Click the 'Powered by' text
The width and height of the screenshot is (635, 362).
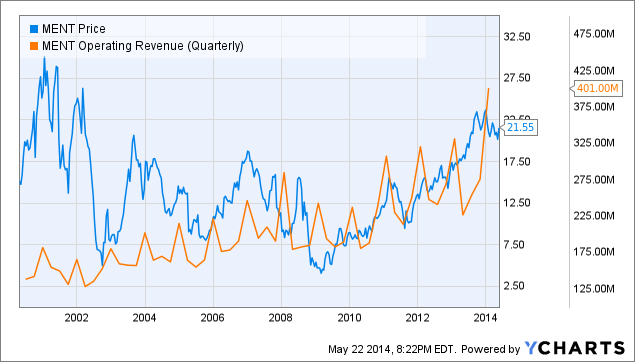tap(491, 349)
